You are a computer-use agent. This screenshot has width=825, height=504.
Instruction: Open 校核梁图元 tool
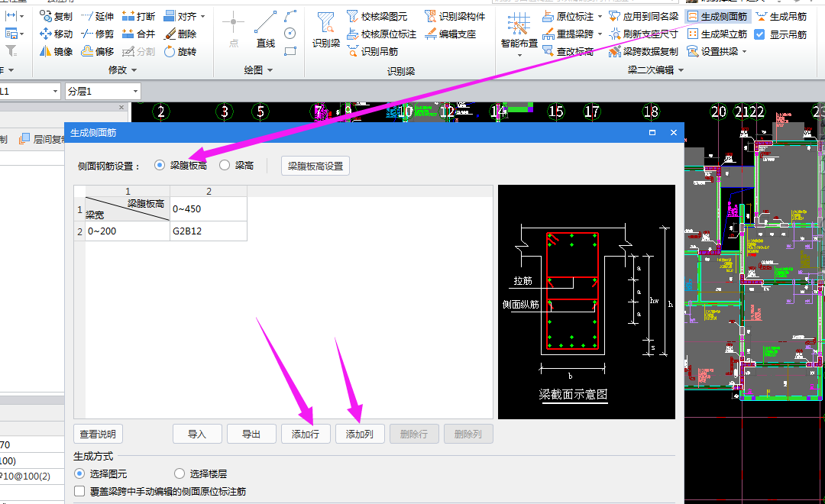tap(377, 16)
